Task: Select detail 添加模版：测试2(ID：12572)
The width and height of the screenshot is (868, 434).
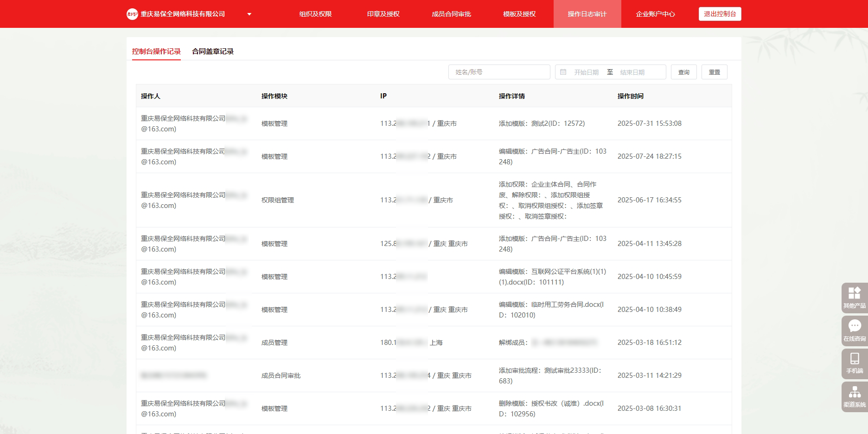Action: 542,123
